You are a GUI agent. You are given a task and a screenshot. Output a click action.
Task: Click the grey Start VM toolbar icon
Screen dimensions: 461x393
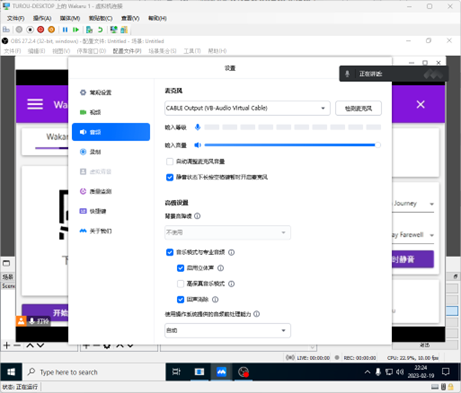(19, 30)
